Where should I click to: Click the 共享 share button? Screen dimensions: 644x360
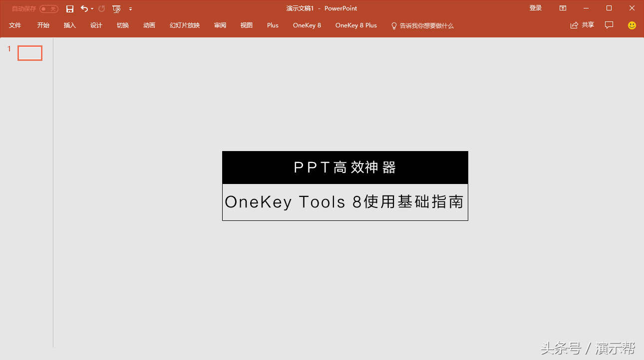[x=582, y=25]
